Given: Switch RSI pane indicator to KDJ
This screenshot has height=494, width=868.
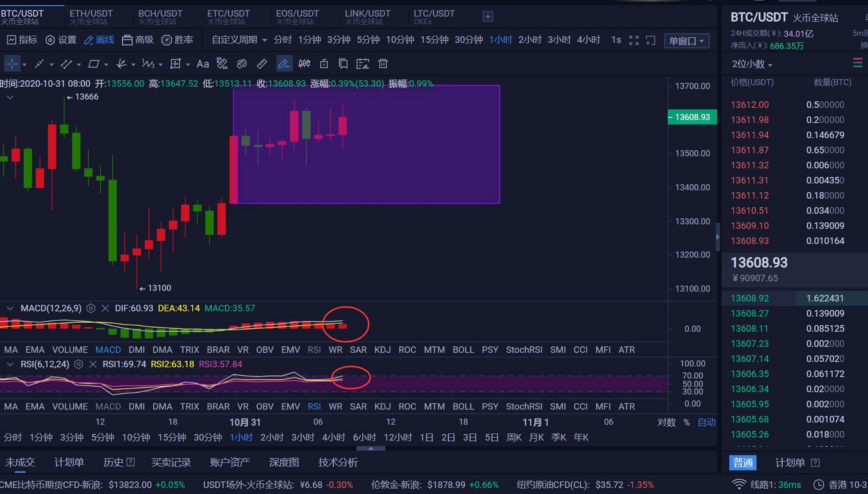Looking at the screenshot, I should point(383,406).
